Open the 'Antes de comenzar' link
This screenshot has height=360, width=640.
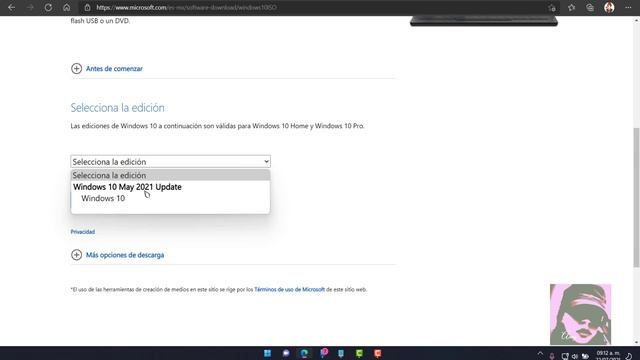point(114,69)
